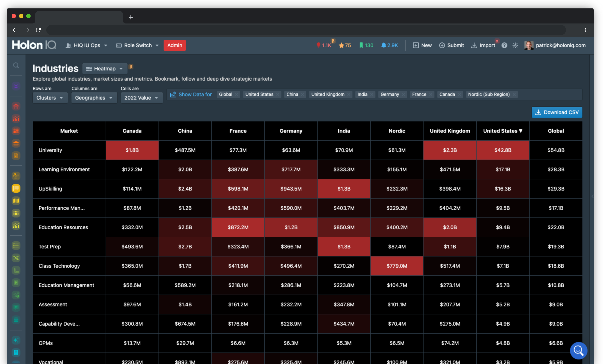Open the Heatmap view selector
The height and width of the screenshot is (364, 603).
[x=105, y=69]
